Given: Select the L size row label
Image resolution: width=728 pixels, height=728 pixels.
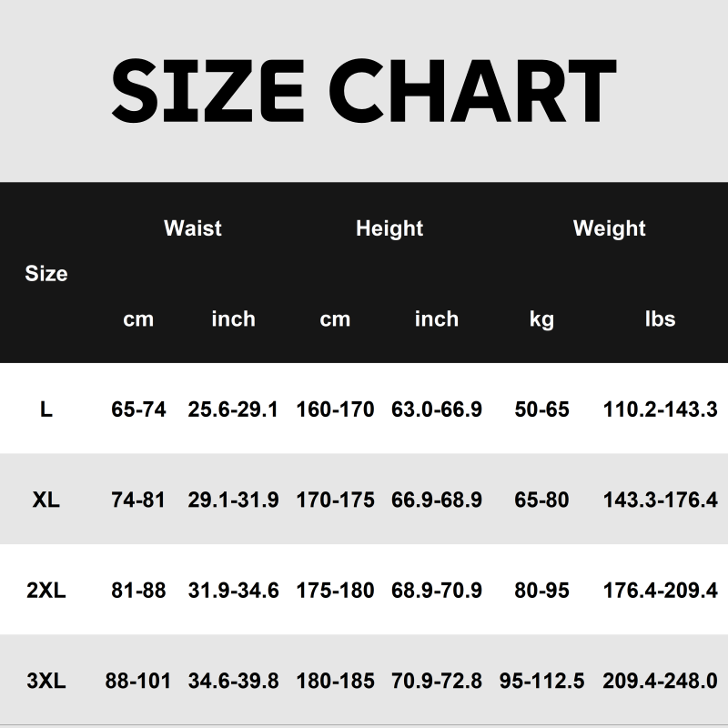Looking at the screenshot, I should pos(46,409).
